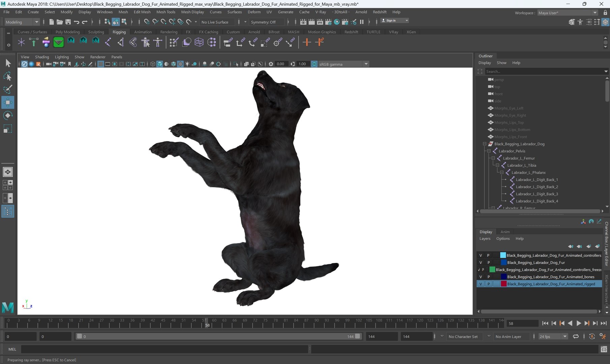Collapse the Black_Begging_Labrador_Dog outliner node
610x364 pixels.
(x=485, y=144)
